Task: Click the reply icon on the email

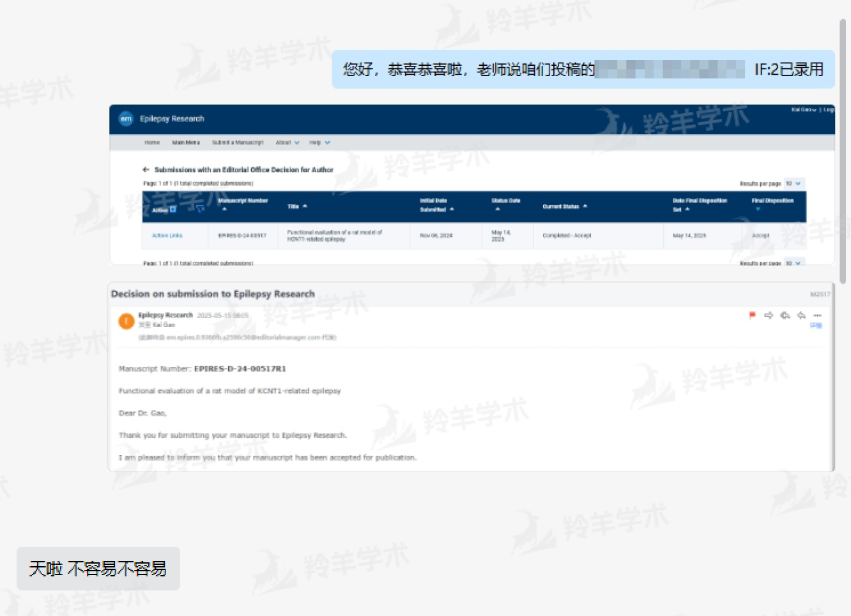Action: 801,315
